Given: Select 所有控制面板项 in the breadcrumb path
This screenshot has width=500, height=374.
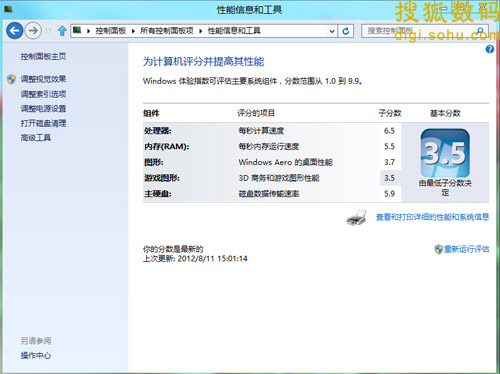Looking at the screenshot, I should coord(167,31).
